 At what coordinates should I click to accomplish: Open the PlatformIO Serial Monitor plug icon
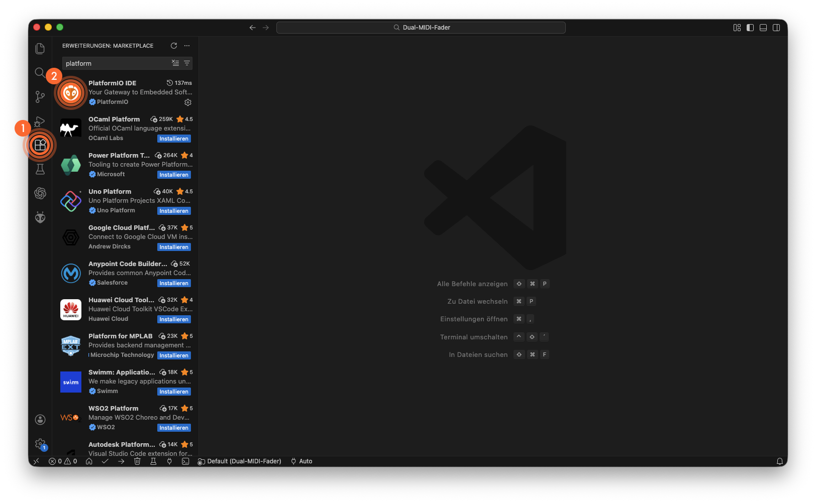[169, 461]
